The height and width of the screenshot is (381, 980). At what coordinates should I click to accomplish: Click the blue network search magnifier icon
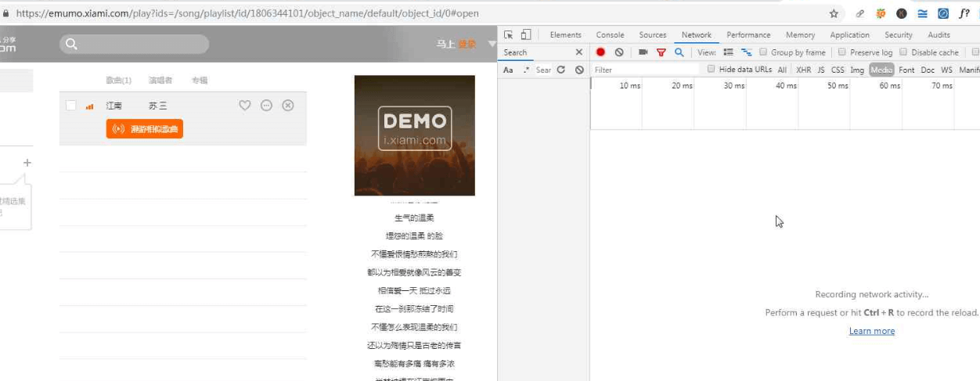pos(679,52)
